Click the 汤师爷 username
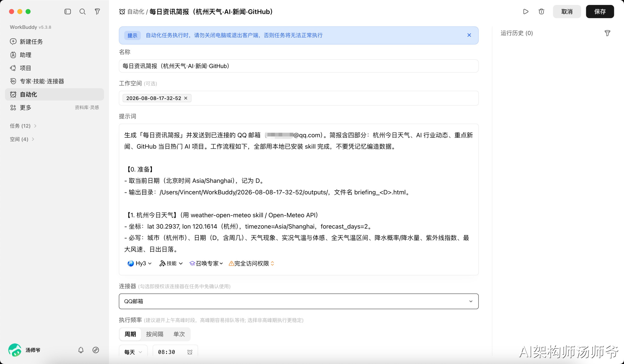 [x=33, y=350]
